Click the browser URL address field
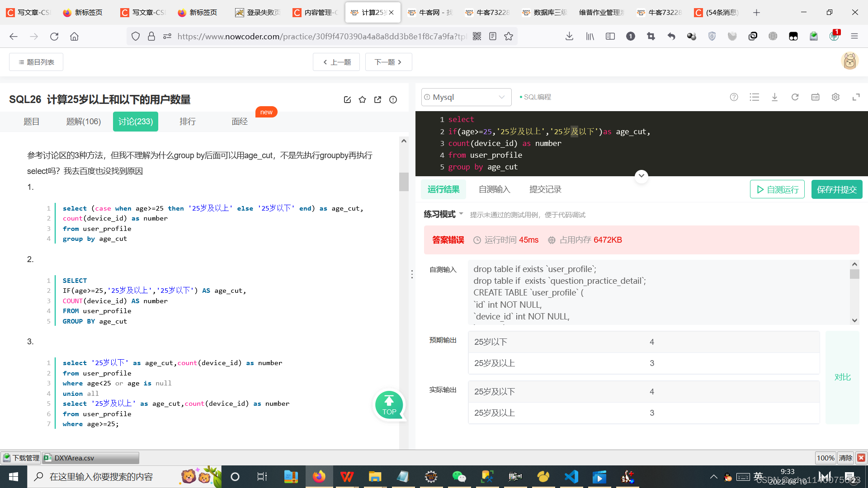Screen dimensions: 868x488 (321, 37)
